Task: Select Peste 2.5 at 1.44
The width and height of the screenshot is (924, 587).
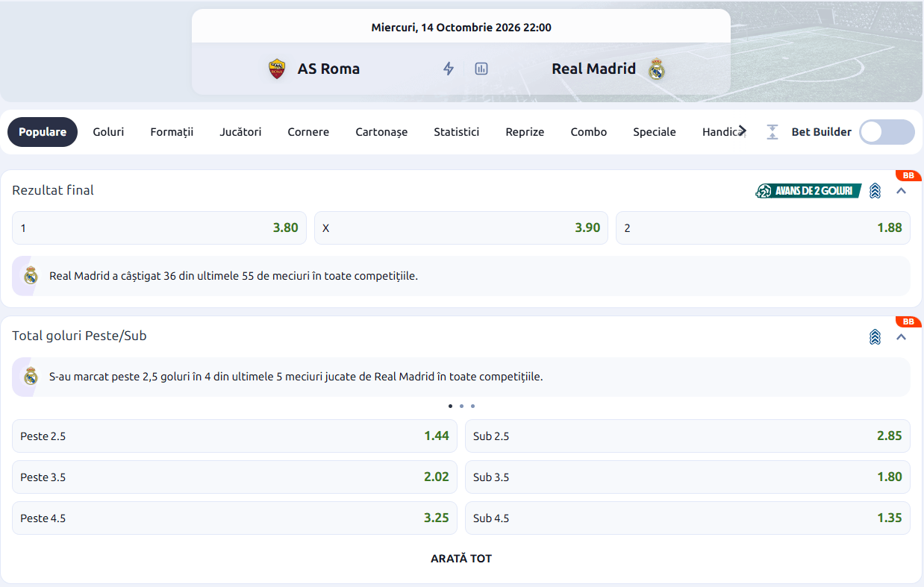Action: click(x=234, y=436)
